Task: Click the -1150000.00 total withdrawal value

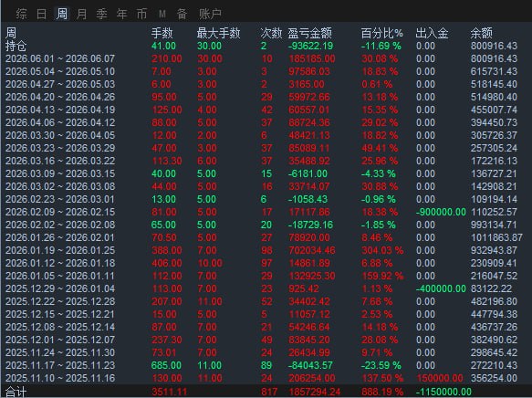Action: 443,392
